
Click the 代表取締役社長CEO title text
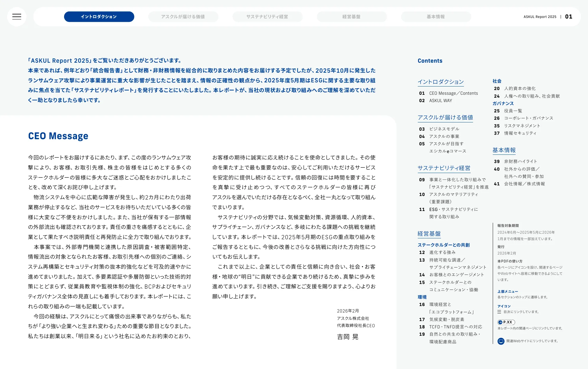356,326
